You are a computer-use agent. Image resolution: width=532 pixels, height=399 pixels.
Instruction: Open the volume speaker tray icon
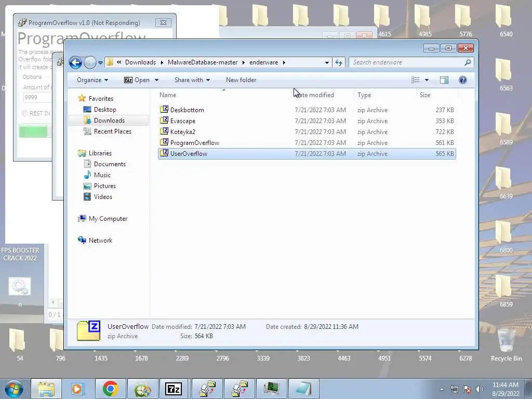480,389
